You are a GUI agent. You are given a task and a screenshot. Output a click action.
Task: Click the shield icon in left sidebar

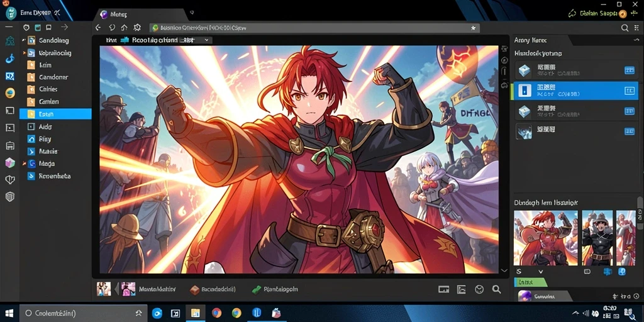10,197
